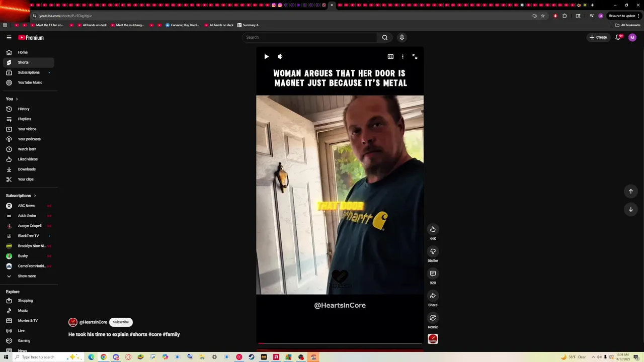
Task: Remix this Short
Action: click(433, 318)
